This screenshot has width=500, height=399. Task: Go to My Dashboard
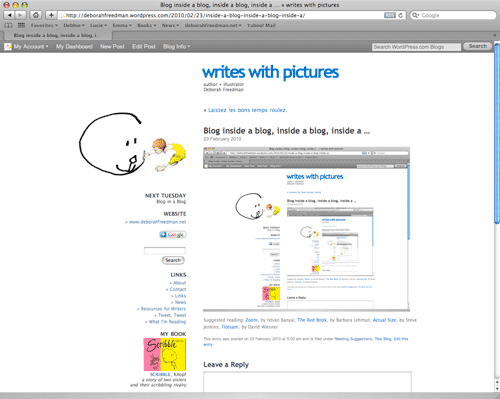[x=74, y=47]
